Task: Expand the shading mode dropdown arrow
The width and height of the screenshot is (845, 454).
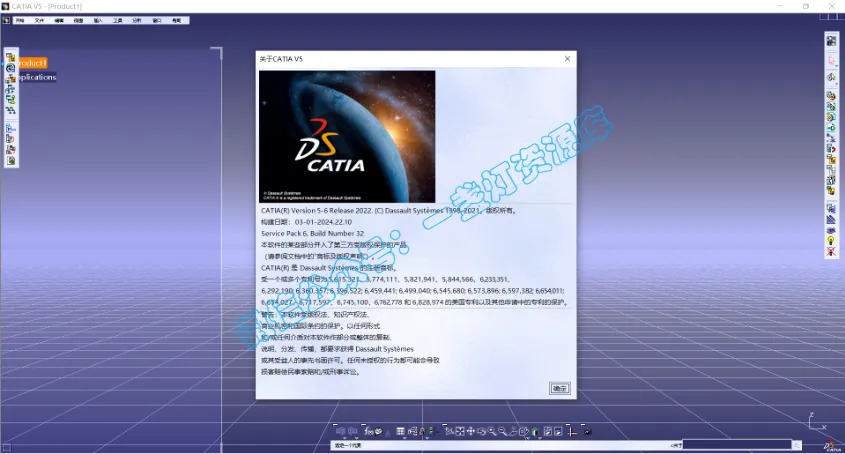Action: (x=540, y=438)
